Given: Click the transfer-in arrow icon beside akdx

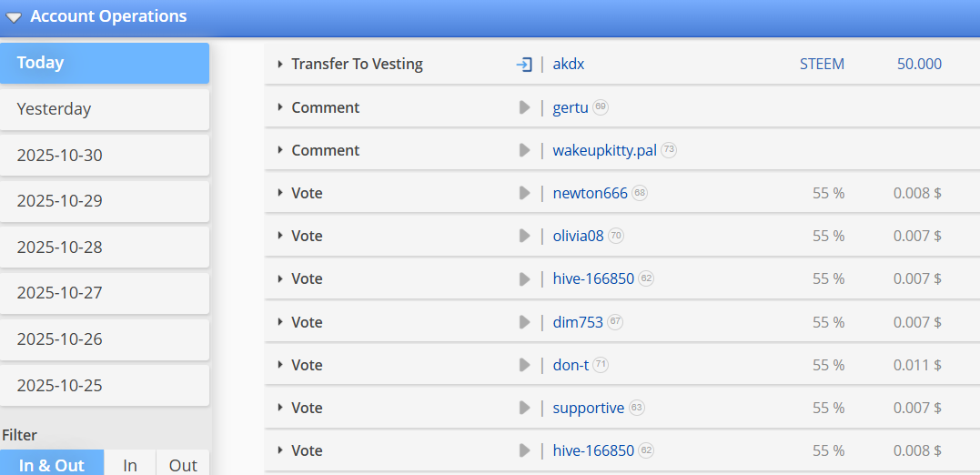Looking at the screenshot, I should 524,65.
